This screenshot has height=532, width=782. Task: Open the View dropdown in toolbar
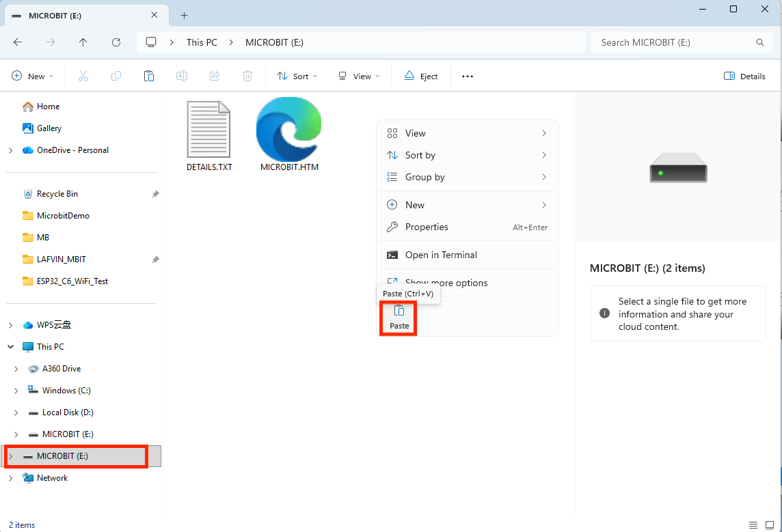359,76
